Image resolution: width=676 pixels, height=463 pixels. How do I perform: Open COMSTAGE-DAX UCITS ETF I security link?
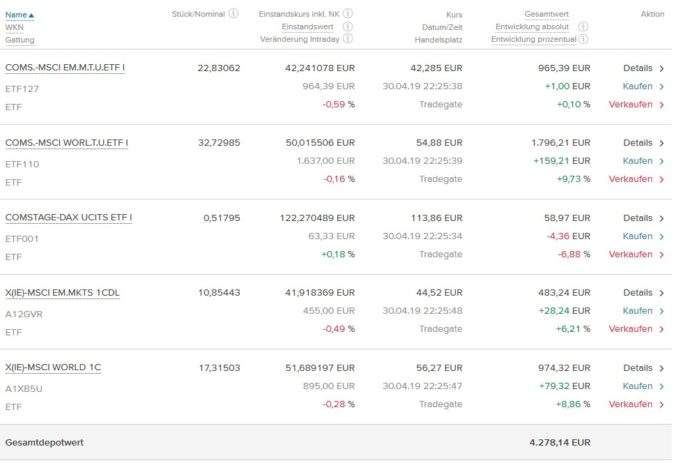pos(69,217)
